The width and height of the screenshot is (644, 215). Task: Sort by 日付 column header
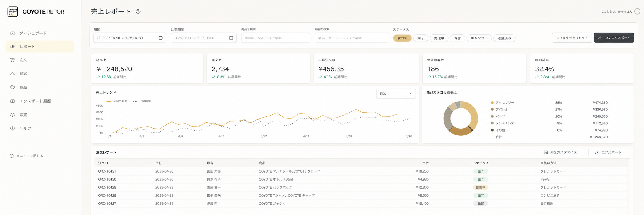click(x=159, y=163)
